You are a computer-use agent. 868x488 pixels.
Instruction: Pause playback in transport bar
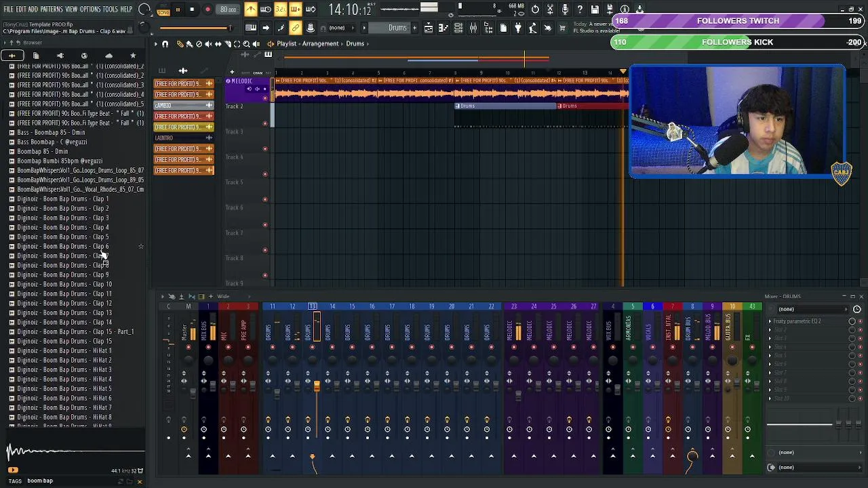178,9
